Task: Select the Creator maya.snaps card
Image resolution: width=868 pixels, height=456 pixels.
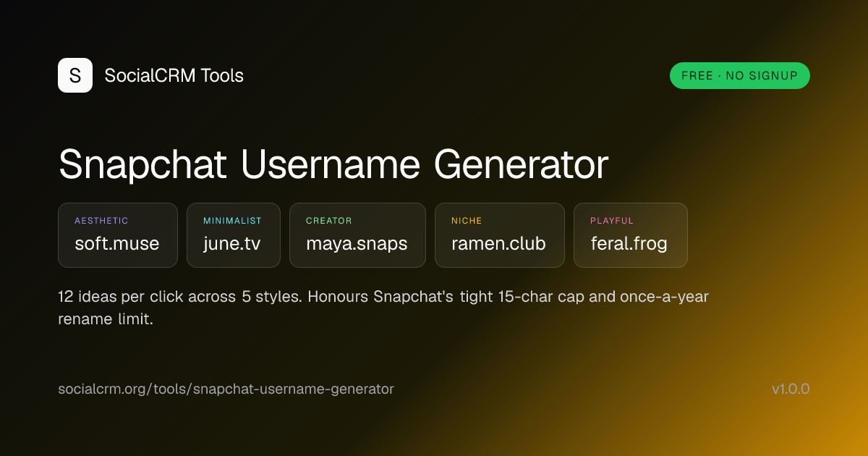Action: tap(357, 235)
